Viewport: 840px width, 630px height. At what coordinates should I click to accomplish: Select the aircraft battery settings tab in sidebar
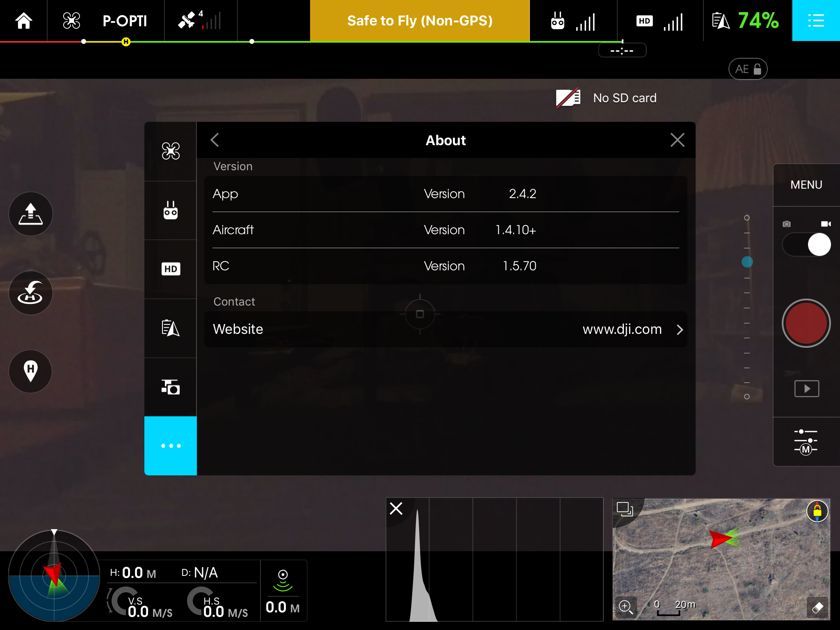171,328
